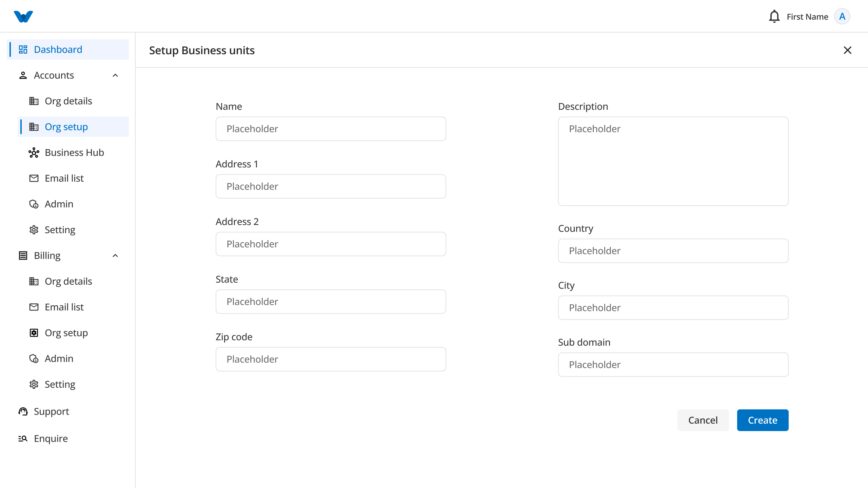Focus the Sub domain input field
868x488 pixels.
pos(673,365)
